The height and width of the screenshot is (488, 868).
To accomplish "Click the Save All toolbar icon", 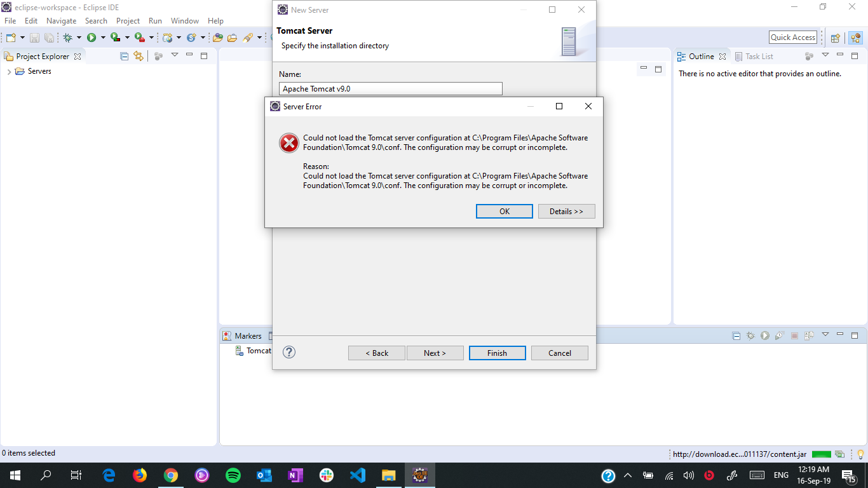I will tap(49, 37).
